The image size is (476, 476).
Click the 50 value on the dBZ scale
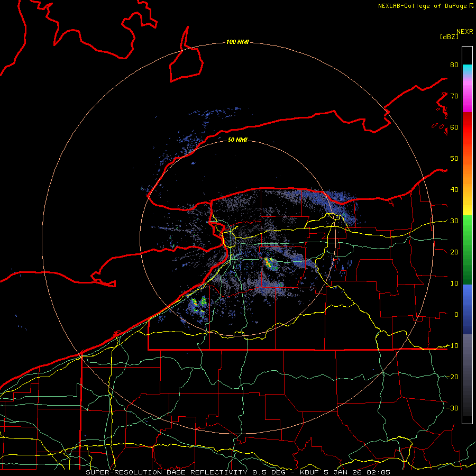(454, 159)
